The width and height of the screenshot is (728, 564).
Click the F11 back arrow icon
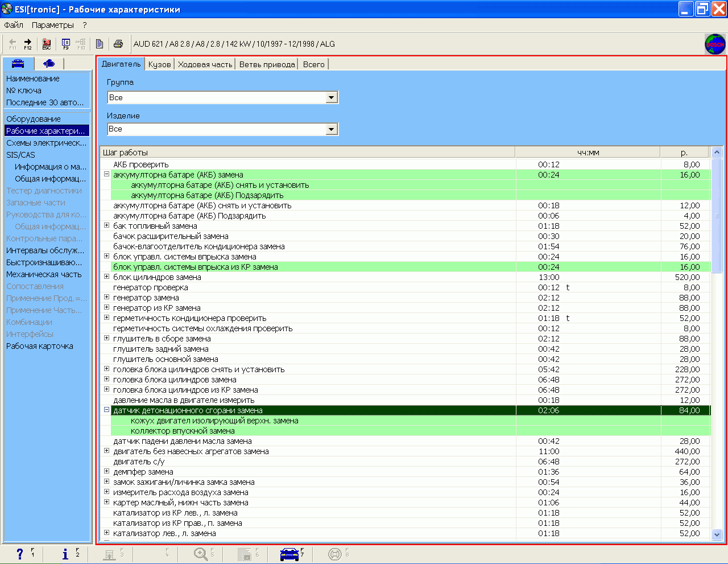pyautogui.click(x=13, y=44)
